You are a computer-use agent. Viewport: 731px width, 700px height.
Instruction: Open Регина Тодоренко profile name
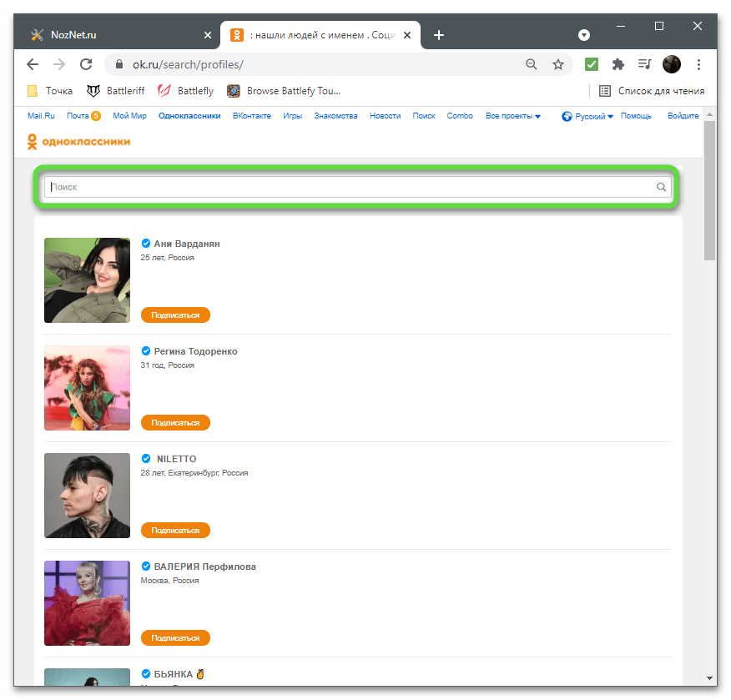coord(196,351)
